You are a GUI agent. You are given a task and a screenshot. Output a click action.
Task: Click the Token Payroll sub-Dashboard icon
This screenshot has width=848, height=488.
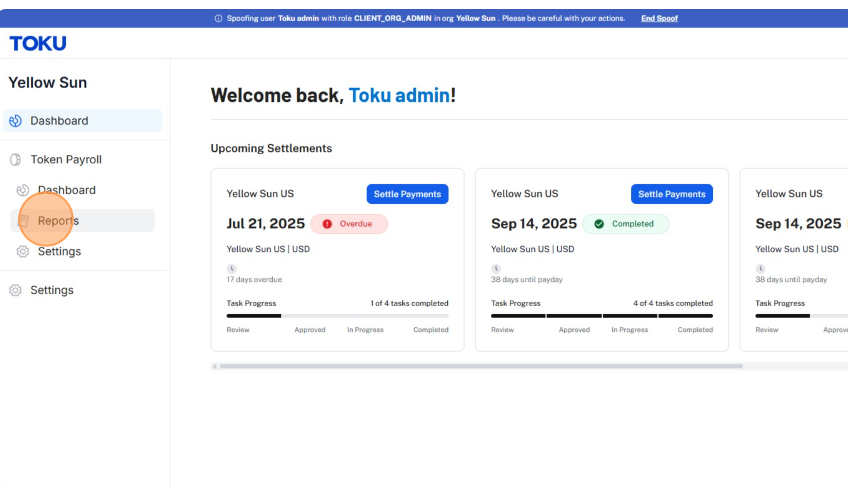point(23,190)
